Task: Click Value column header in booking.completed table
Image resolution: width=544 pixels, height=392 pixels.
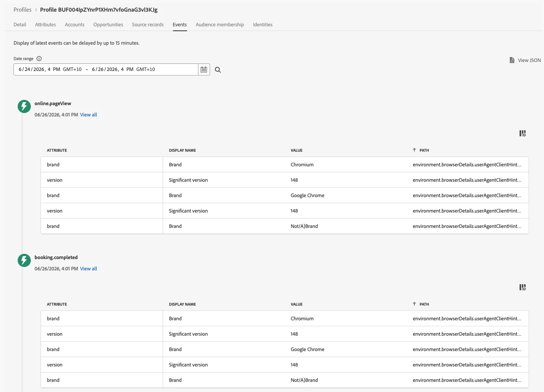Action: point(296,304)
